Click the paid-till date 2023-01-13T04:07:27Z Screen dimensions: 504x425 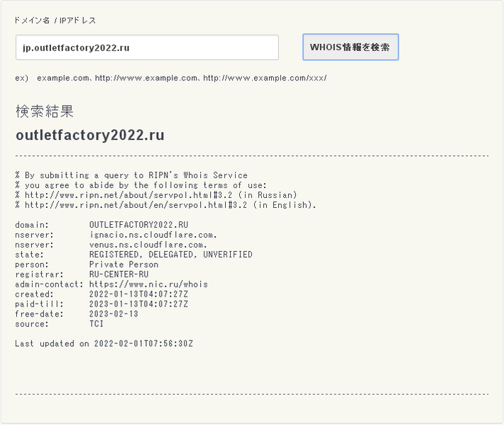click(138, 304)
